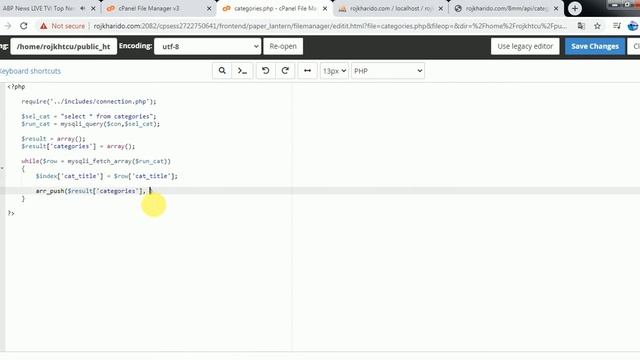Mute the ABP News LIVE tab audio
This screenshot has width=640, height=360.
pos(82,8)
